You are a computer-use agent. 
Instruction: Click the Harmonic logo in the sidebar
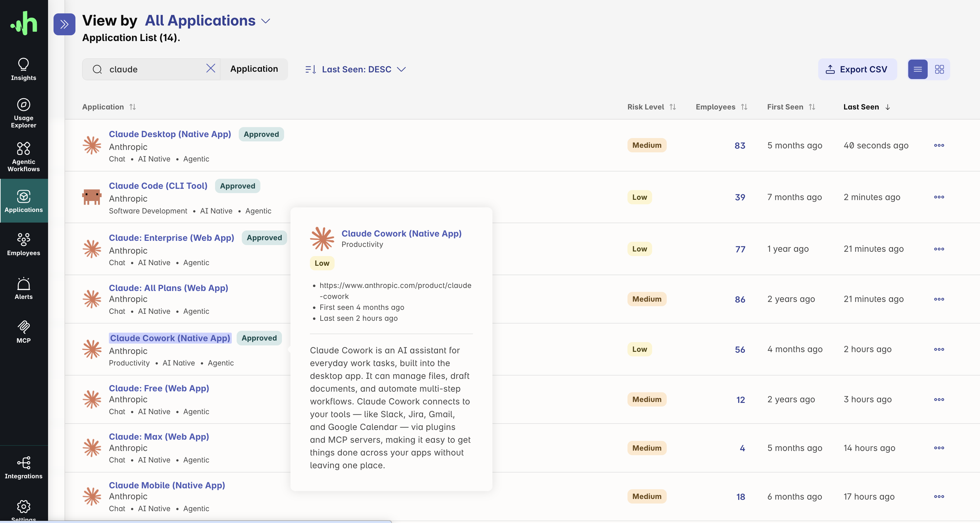(x=24, y=23)
